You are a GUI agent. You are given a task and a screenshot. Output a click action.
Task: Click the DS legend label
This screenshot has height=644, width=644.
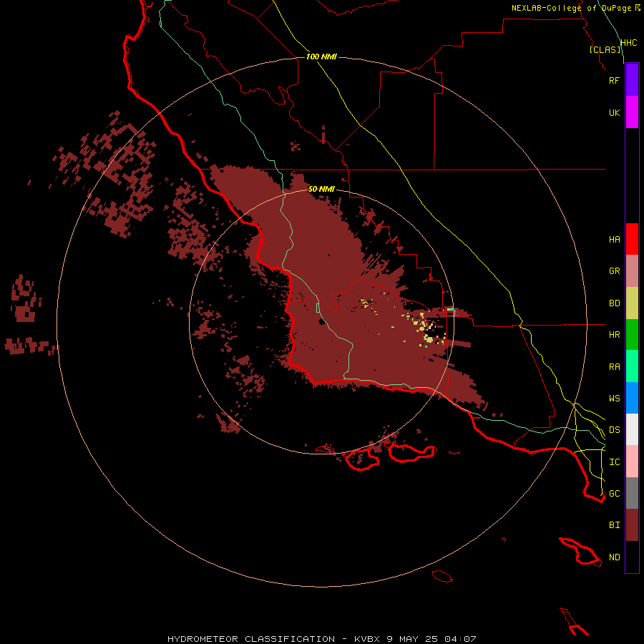pos(614,430)
